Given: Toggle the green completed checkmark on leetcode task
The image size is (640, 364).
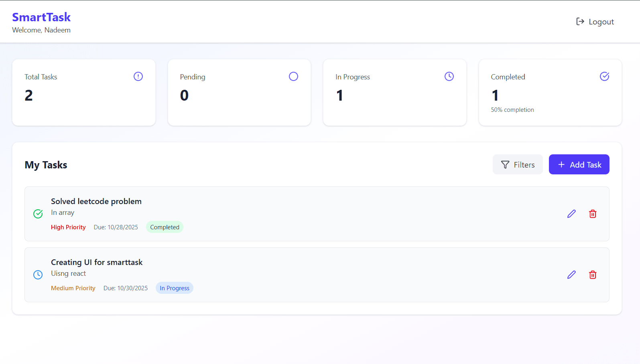Looking at the screenshot, I should coord(38,214).
